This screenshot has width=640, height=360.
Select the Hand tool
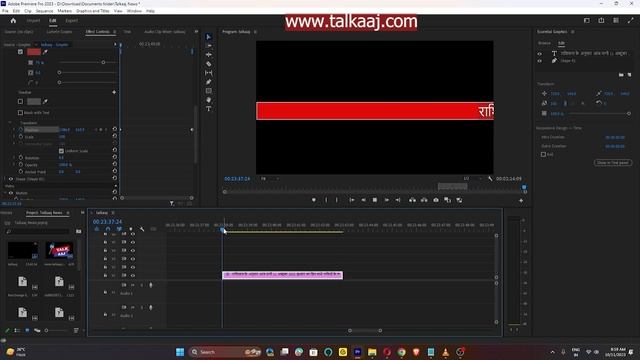tap(209, 100)
